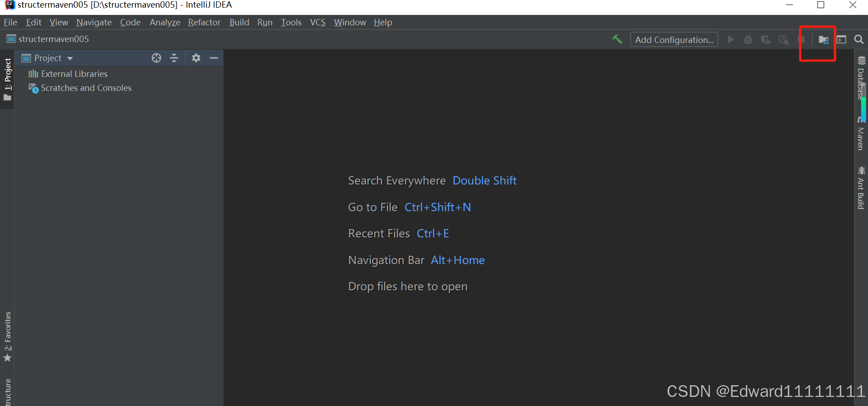Image resolution: width=868 pixels, height=406 pixels.
Task: Click the External Libraries bar-chart icon
Action: click(33, 74)
